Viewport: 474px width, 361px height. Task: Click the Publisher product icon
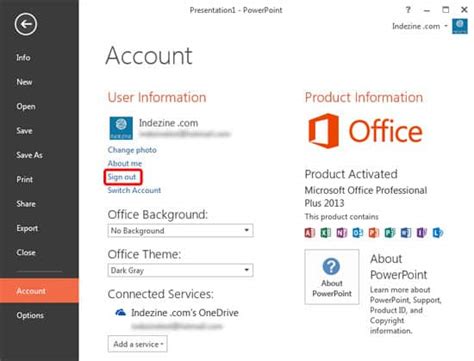[x=390, y=232]
